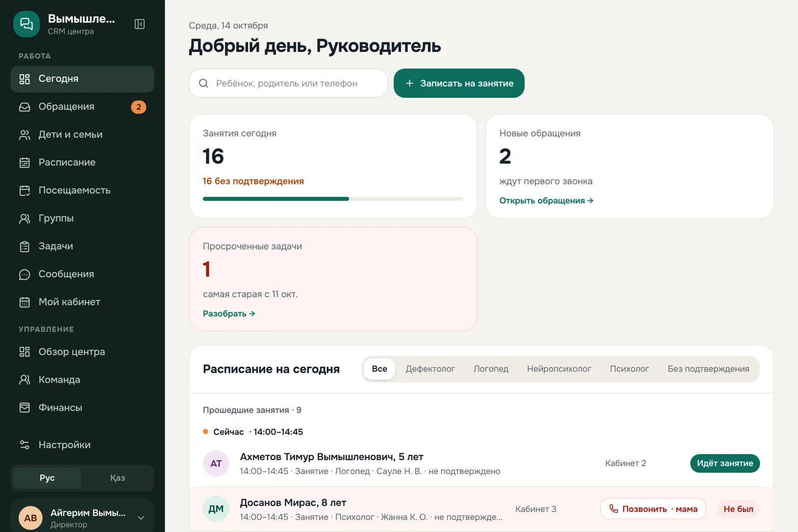Screen dimensions: 798x532
Task: Call mama via the Позвонить button
Action: [653, 509]
